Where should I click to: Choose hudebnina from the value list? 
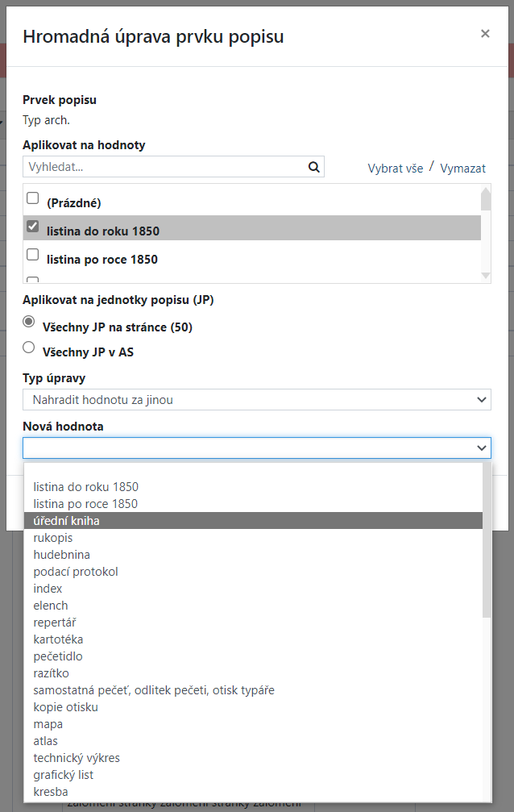61,555
